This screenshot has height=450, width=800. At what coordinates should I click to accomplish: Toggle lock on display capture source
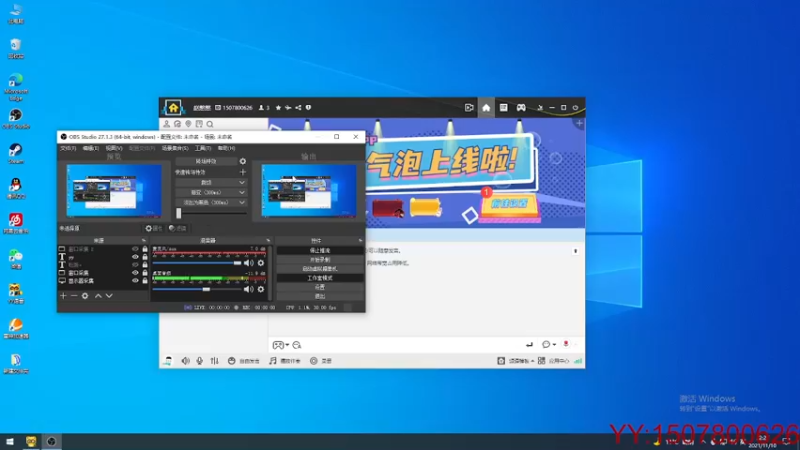coord(145,281)
